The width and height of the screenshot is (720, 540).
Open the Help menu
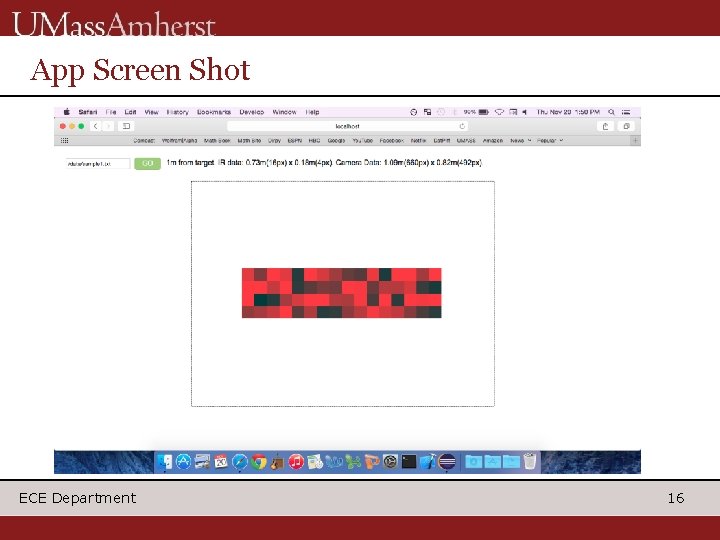tap(312, 112)
